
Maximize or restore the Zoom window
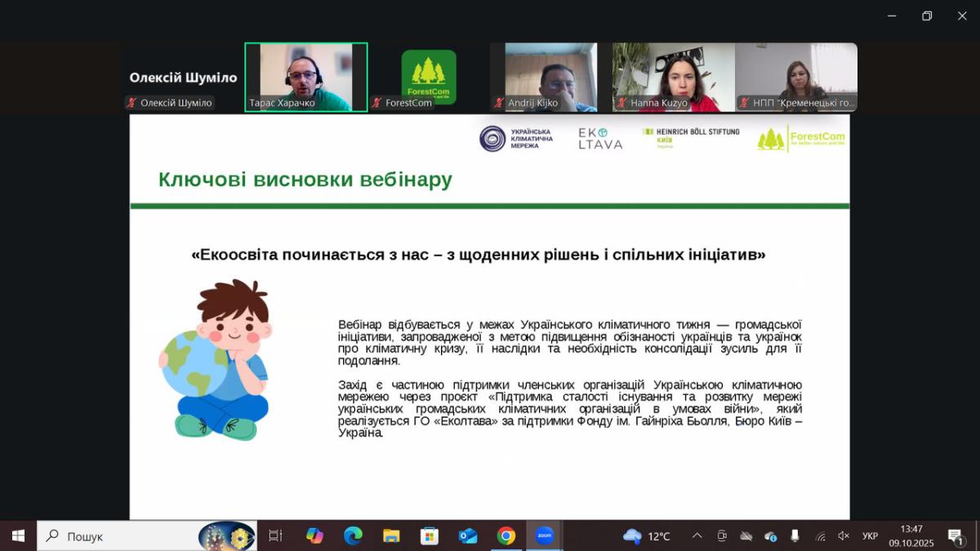click(927, 16)
